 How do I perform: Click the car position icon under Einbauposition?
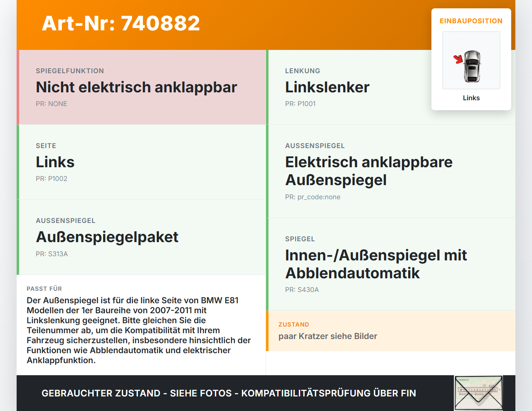click(471, 60)
